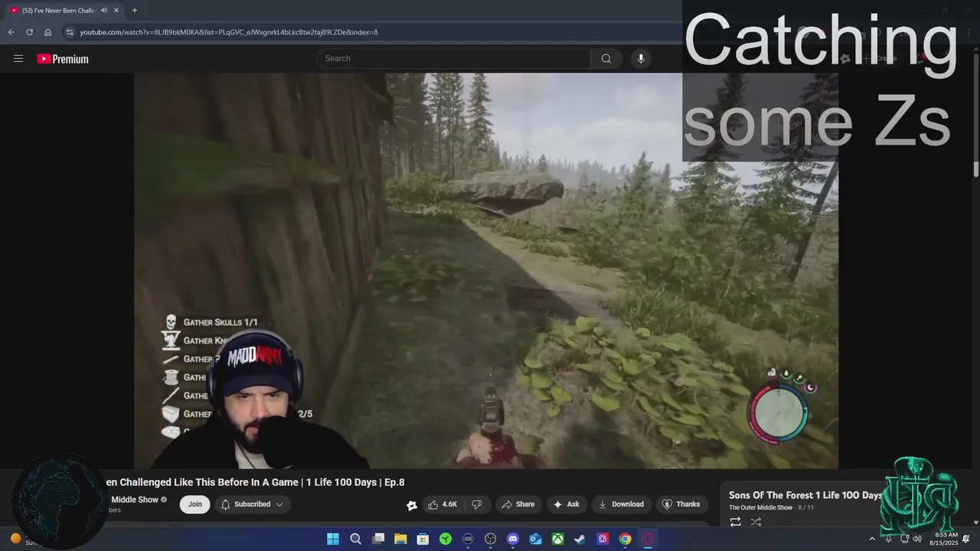
Task: Download the video
Action: 621,504
